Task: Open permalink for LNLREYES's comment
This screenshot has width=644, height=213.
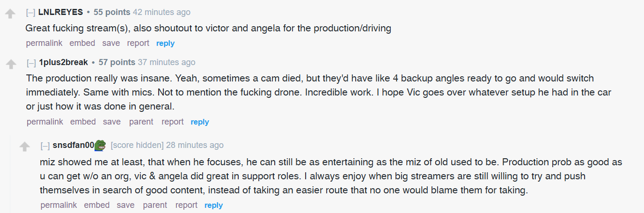Action: click(44, 43)
